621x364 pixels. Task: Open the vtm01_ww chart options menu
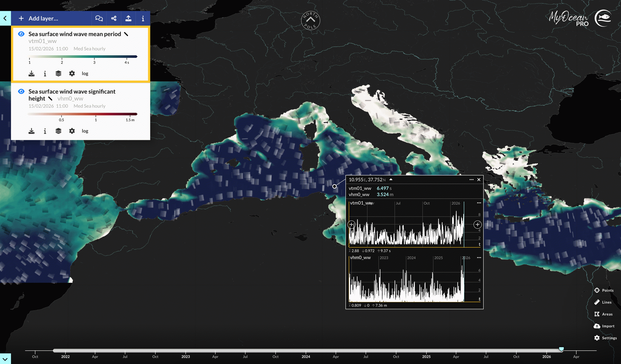(479, 203)
